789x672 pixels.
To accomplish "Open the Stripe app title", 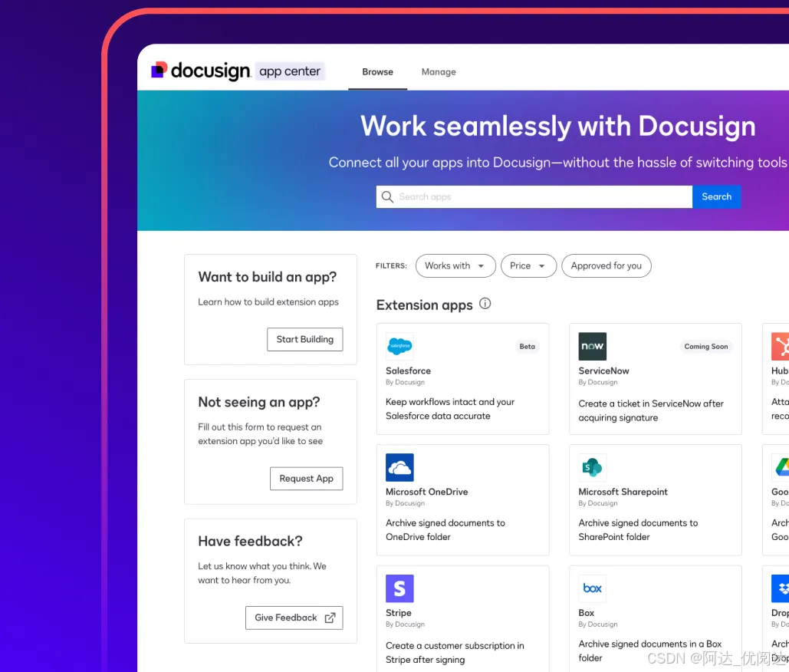I will pos(399,613).
